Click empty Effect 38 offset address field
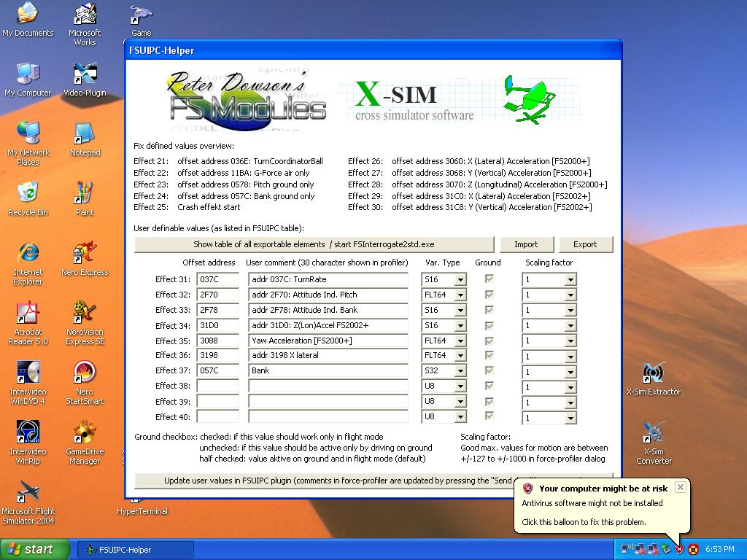This screenshot has height=560, width=747. click(217, 386)
